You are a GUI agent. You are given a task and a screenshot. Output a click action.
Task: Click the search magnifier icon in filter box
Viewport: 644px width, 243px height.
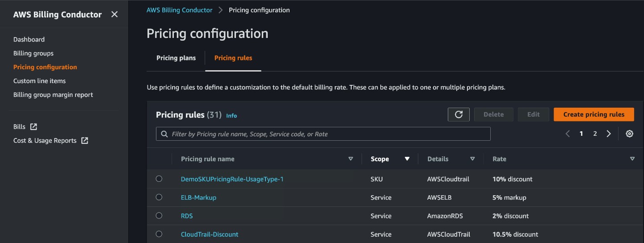tap(164, 134)
